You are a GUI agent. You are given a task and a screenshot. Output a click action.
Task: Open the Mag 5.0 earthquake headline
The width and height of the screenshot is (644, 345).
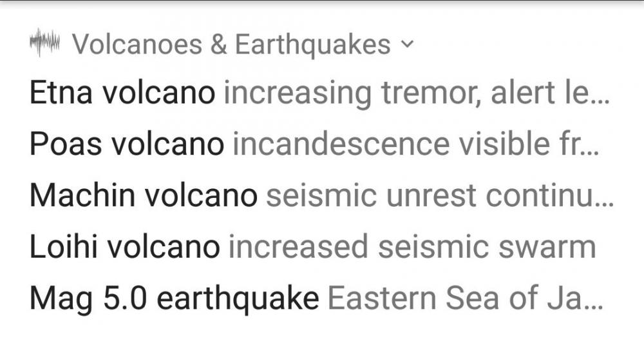(174, 299)
